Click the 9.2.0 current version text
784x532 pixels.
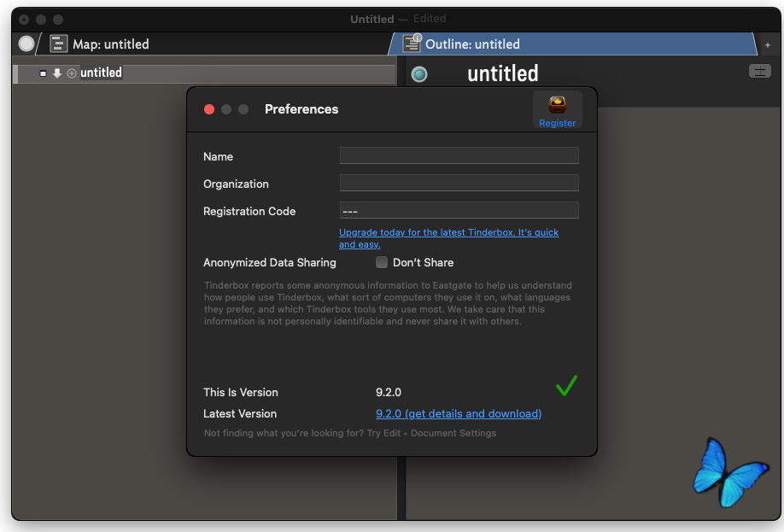[389, 392]
